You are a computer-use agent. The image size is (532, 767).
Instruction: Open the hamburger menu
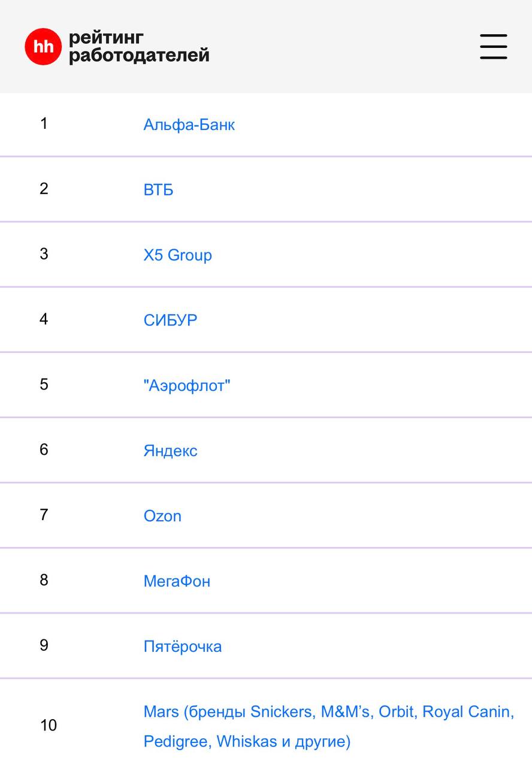[x=493, y=47]
